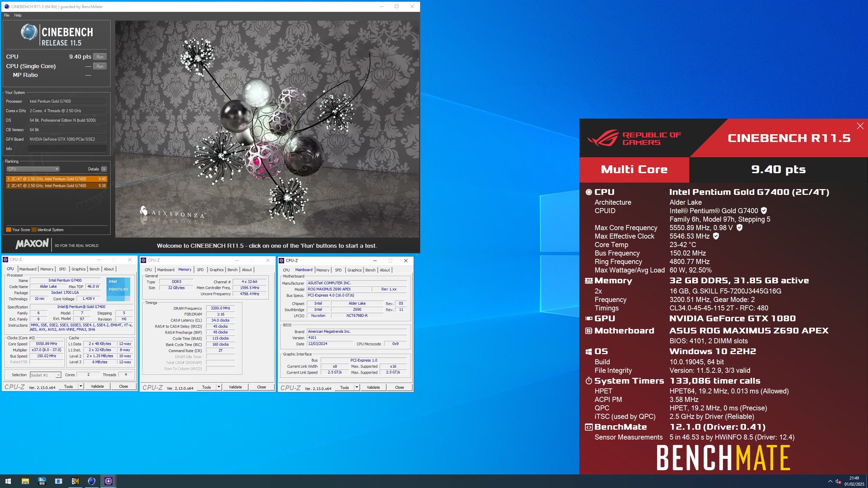
Task: Switch to CPU-Z via taskbar icon
Action: coord(108,481)
